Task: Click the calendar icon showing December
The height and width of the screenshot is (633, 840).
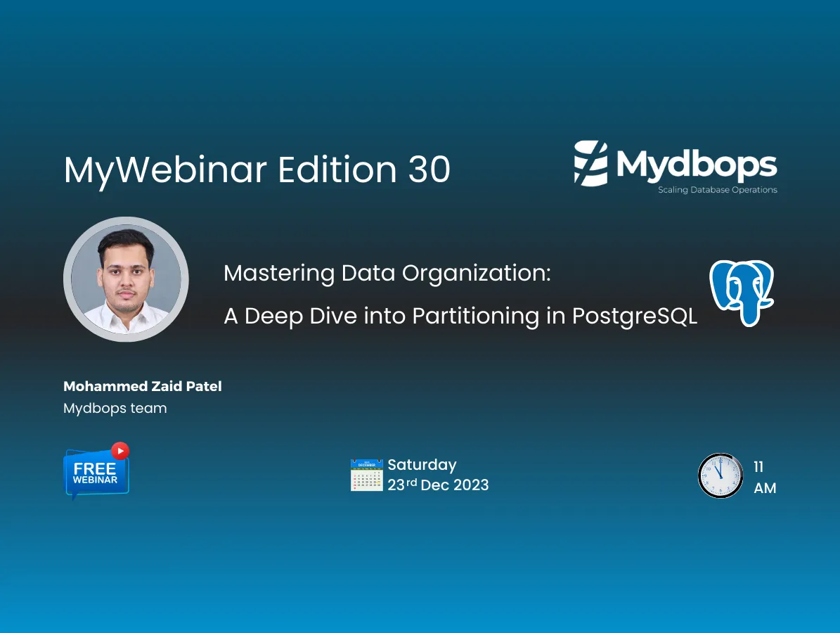Action: (x=366, y=475)
